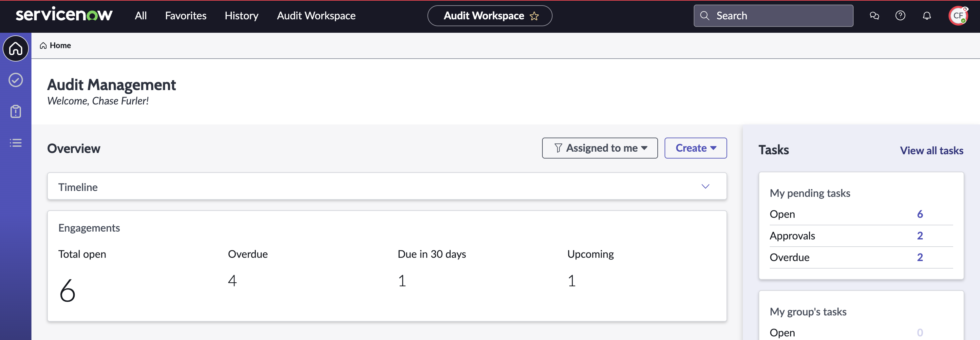Open group's tasks Open count 0

pyautogui.click(x=919, y=333)
